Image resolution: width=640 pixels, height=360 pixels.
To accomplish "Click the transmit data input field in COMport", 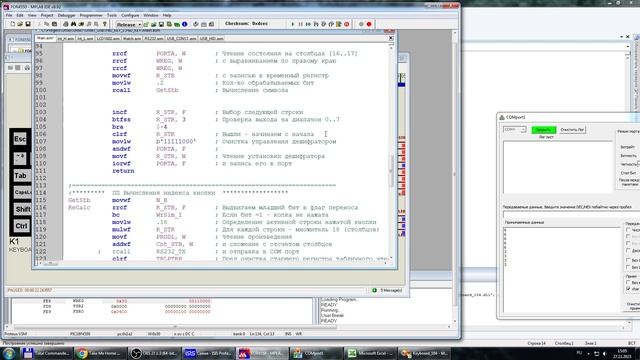I will pyautogui.click(x=571, y=214).
